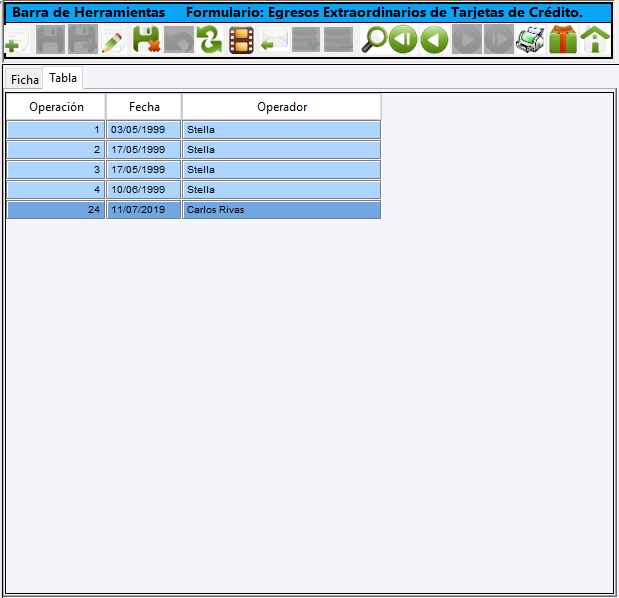
Task: Select operation number 3 cell
Action: tap(56, 170)
